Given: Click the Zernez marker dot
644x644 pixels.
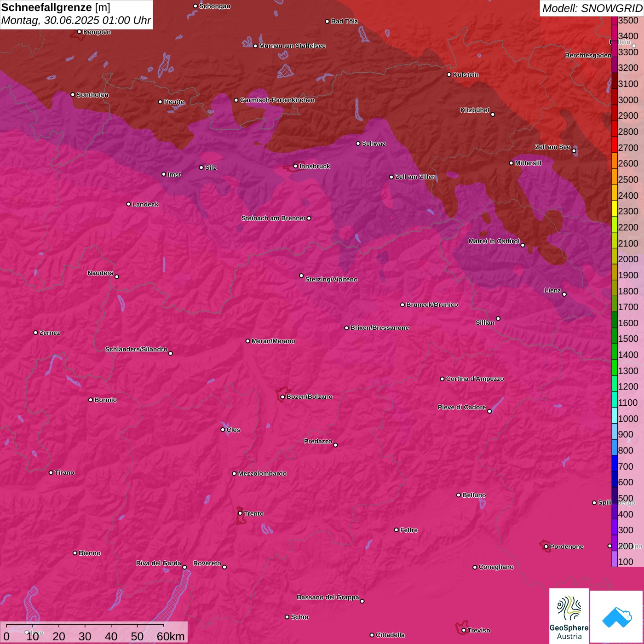Looking at the screenshot, I should (x=36, y=333).
